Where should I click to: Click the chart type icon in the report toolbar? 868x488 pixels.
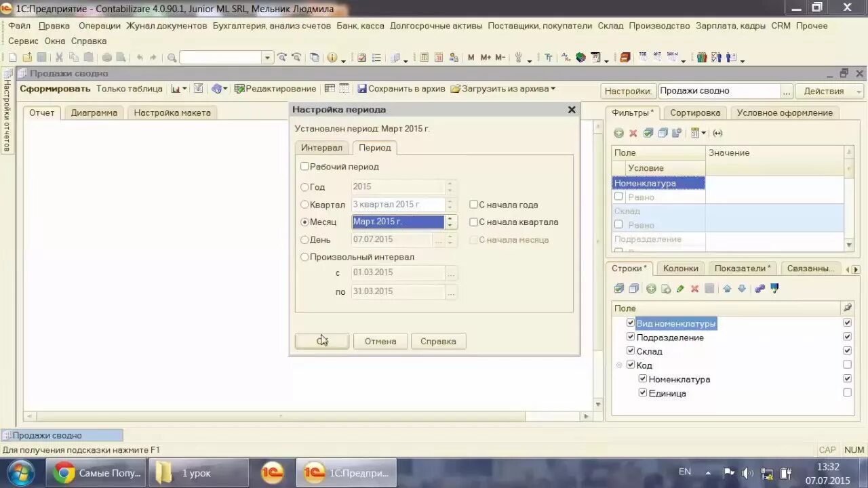tap(176, 89)
